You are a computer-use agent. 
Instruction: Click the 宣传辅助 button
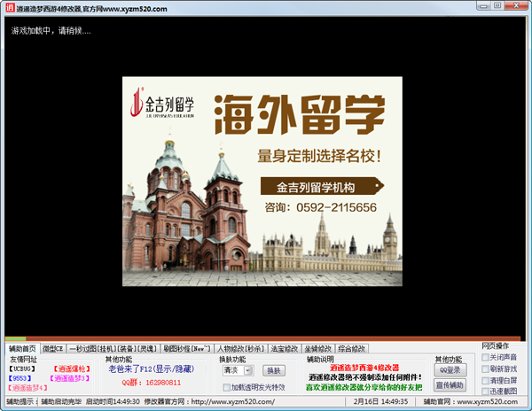click(450, 385)
